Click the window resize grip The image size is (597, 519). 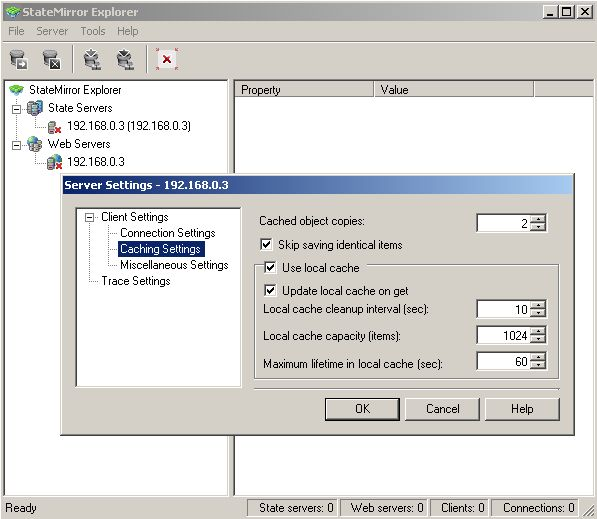(x=589, y=510)
